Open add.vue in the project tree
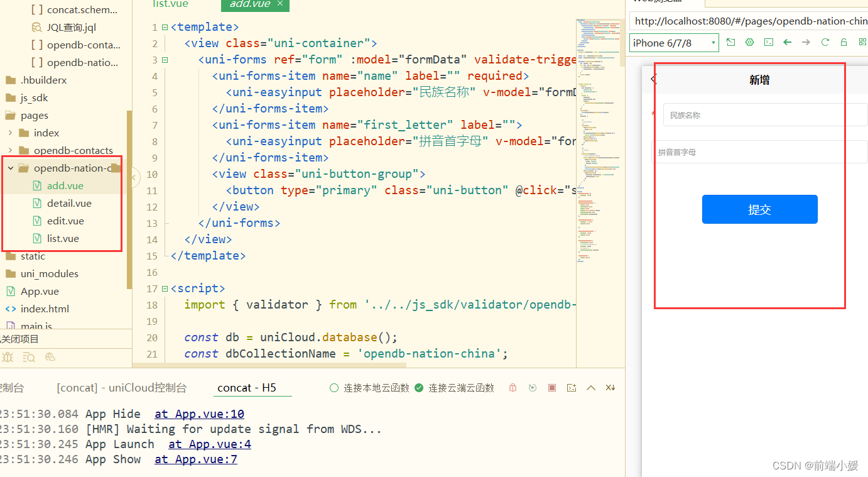868x477 pixels. 65,185
